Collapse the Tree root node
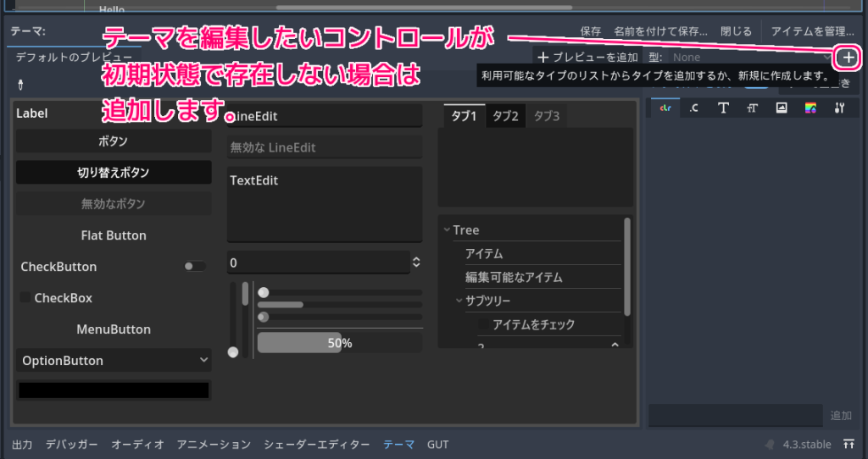Screen dimensions: 868x459 click(x=447, y=229)
